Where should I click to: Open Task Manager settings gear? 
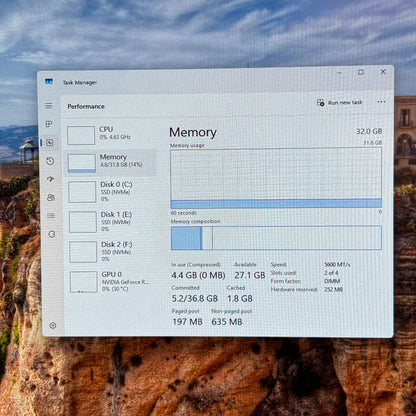click(x=53, y=325)
